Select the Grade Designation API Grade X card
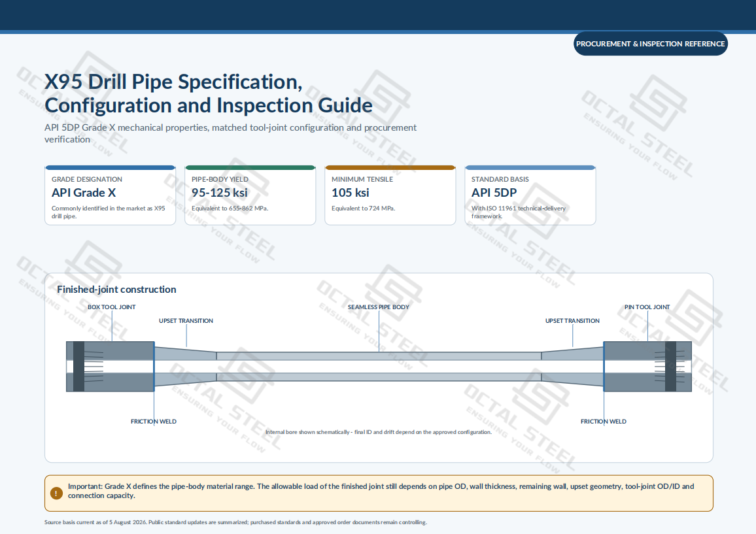The image size is (756, 534). click(x=111, y=195)
